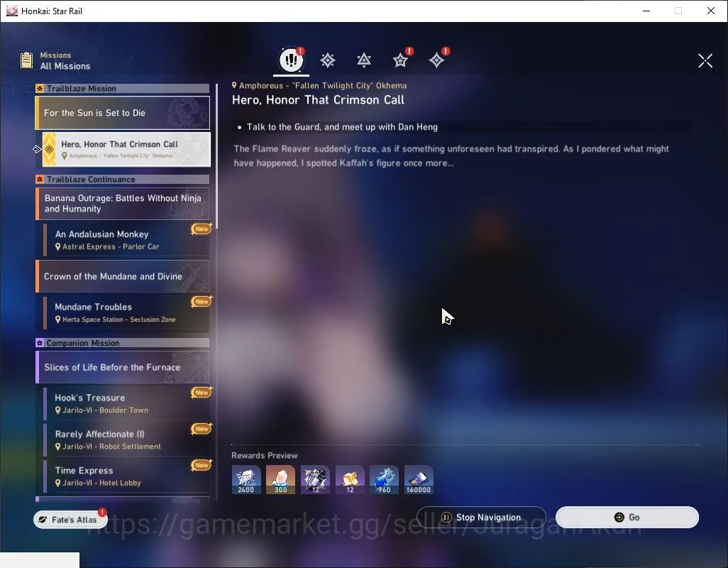View the 2400 Trailblaze EXP reward icon
Screen dimensions: 728x568
(246, 480)
